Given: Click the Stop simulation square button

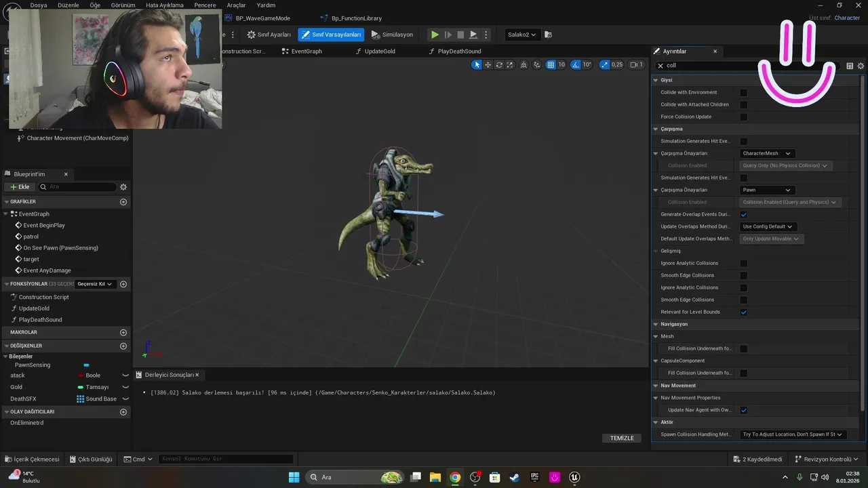Looking at the screenshot, I should pos(460,35).
